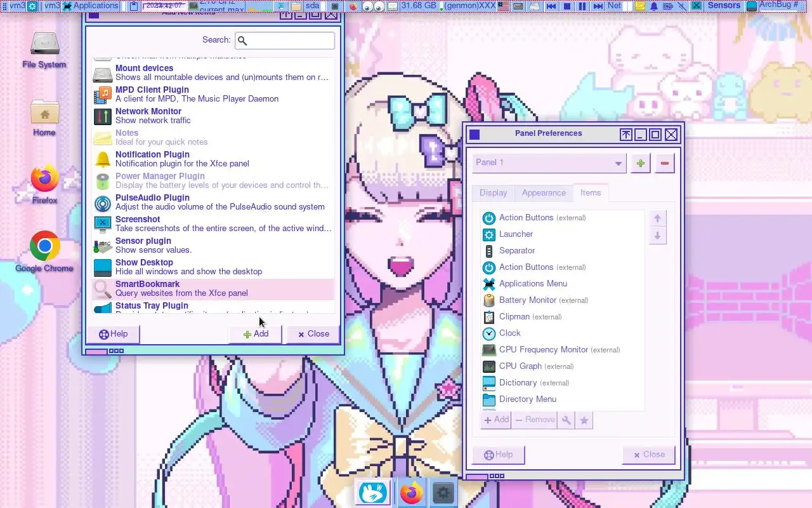Click the battery icon in the top panel
Screen dimensions: 812x508
click(668, 6)
